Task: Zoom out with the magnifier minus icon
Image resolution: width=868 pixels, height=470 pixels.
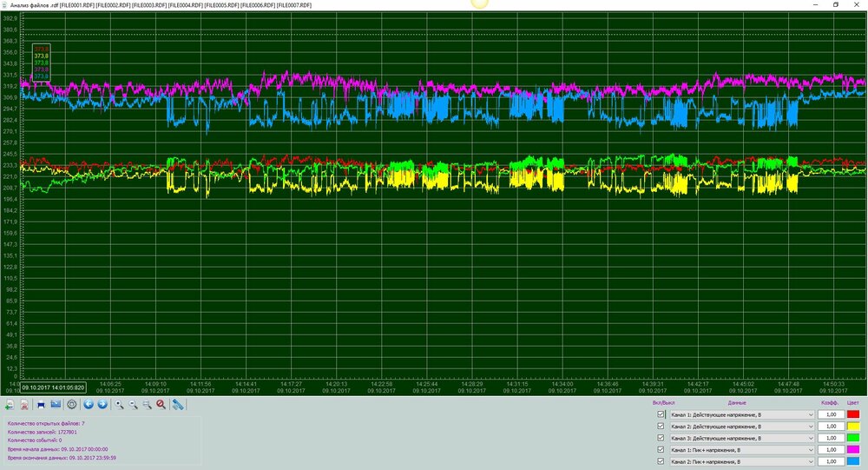Action: pos(134,404)
